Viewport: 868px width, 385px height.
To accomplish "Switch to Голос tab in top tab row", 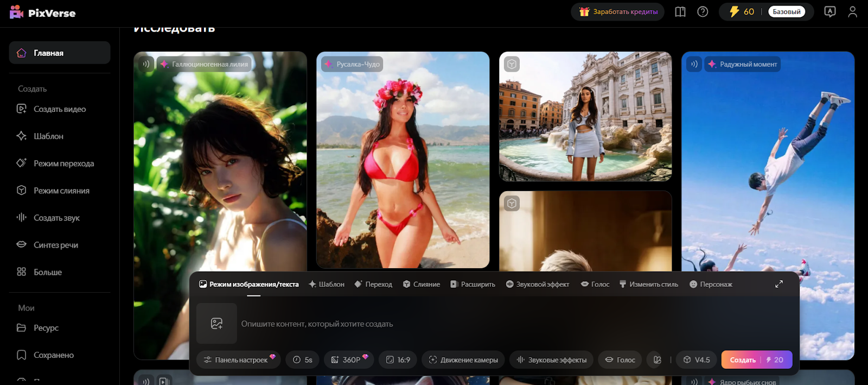I will [x=595, y=284].
